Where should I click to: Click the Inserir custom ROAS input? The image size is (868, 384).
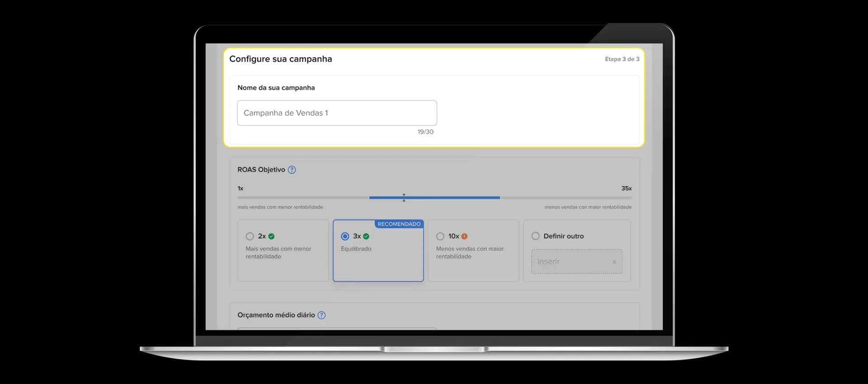tap(577, 262)
